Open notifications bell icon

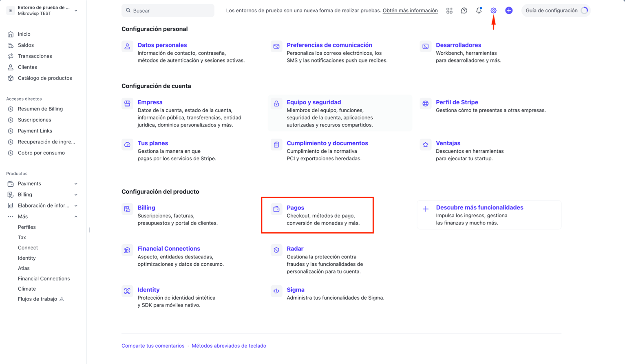(x=479, y=11)
